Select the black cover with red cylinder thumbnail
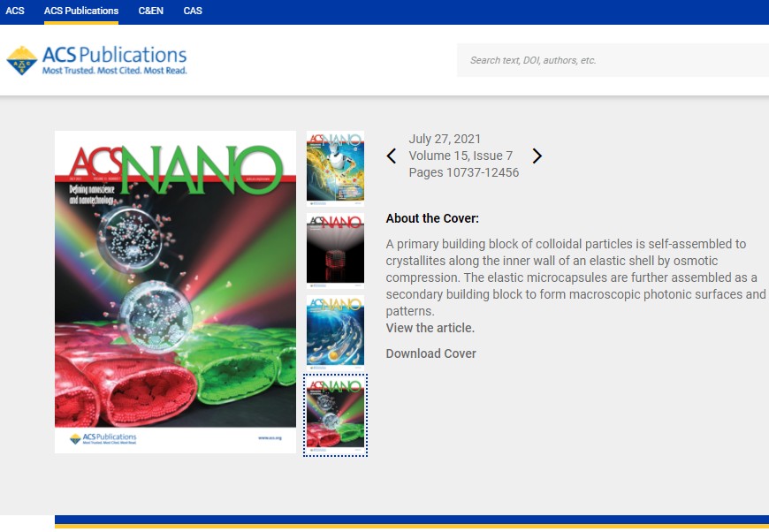Screen dimensions: 769x532 point(336,251)
